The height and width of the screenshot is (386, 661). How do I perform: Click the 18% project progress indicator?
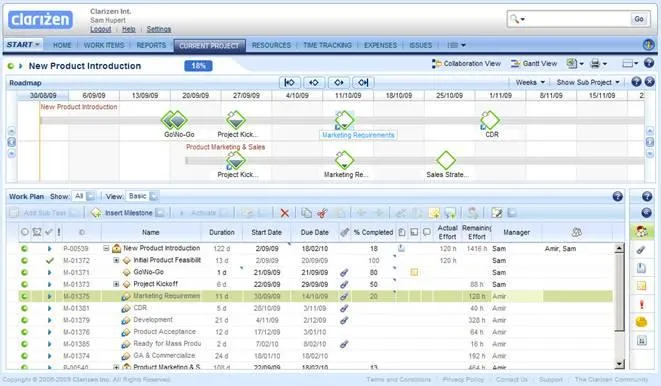[198, 66]
